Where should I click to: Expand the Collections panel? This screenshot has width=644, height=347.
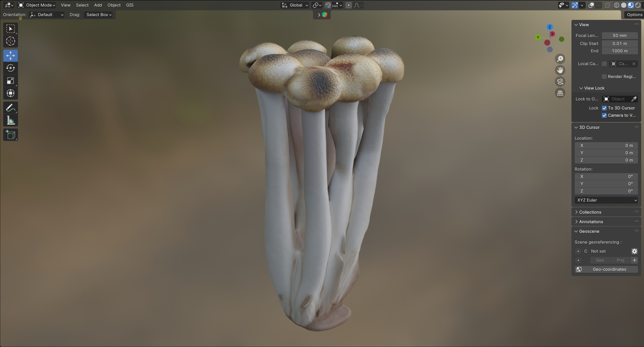pyautogui.click(x=590, y=212)
